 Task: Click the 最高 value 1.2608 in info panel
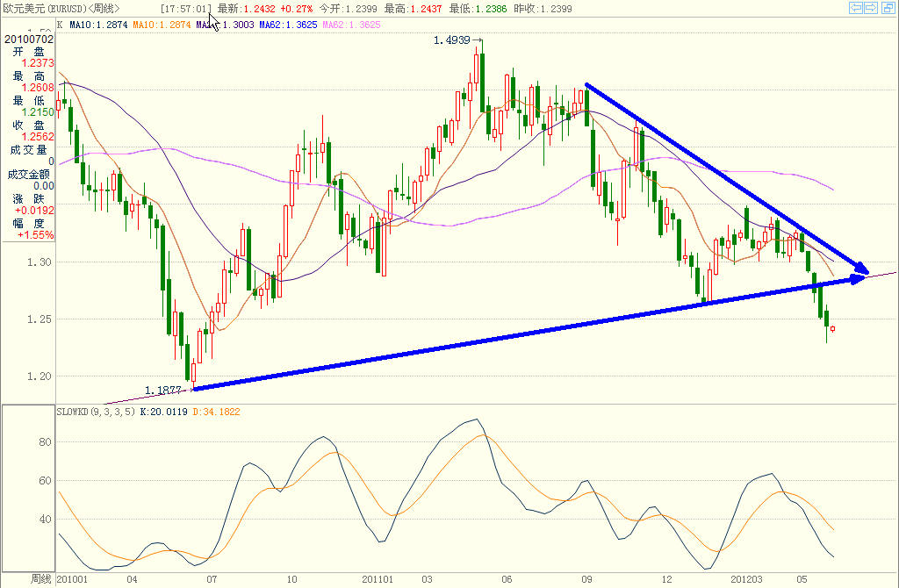point(38,88)
